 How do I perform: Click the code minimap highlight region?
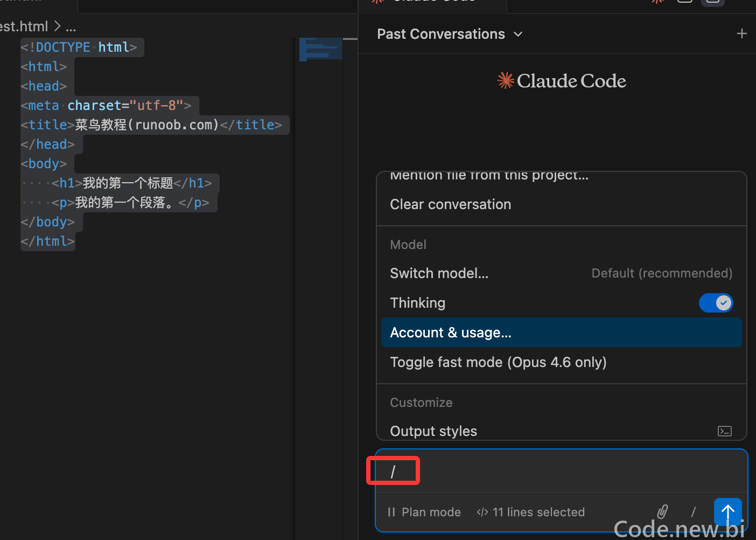click(321, 49)
